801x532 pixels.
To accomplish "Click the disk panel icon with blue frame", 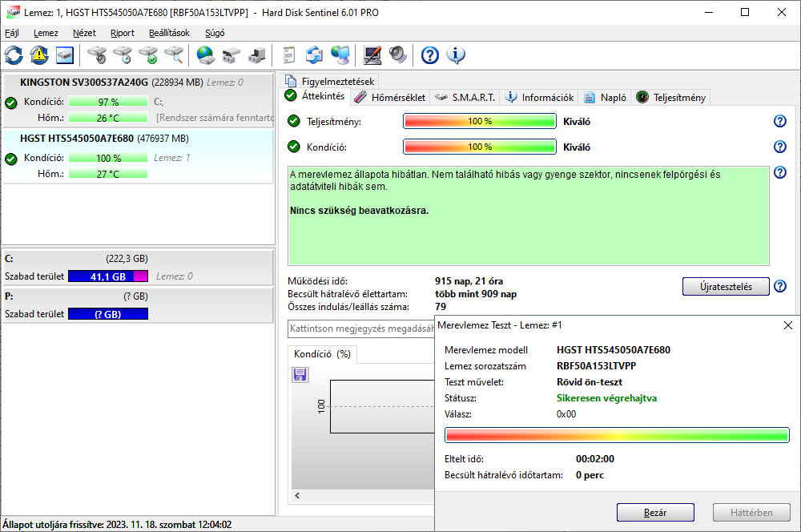I will coord(65,55).
